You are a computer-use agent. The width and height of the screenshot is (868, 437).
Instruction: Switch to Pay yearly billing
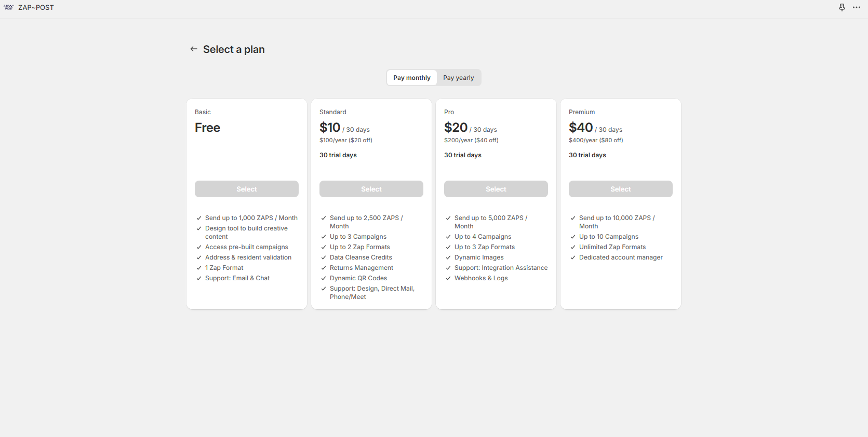pyautogui.click(x=458, y=78)
